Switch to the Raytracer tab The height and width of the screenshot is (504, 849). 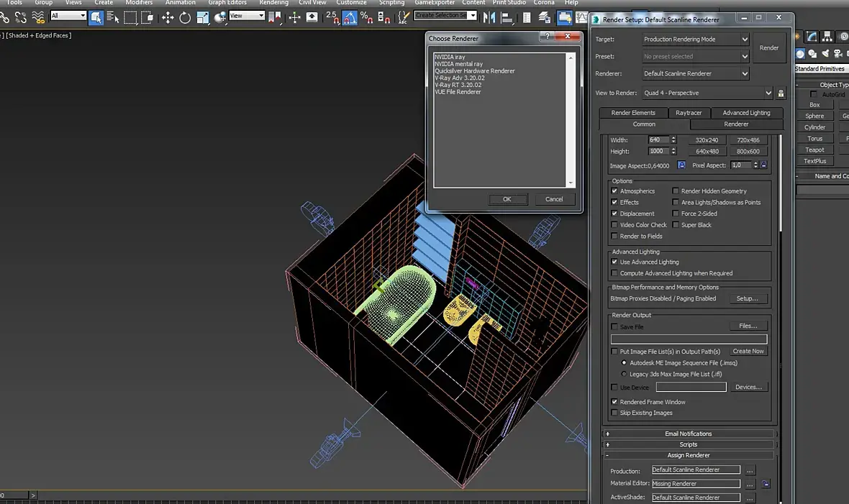[x=689, y=113]
